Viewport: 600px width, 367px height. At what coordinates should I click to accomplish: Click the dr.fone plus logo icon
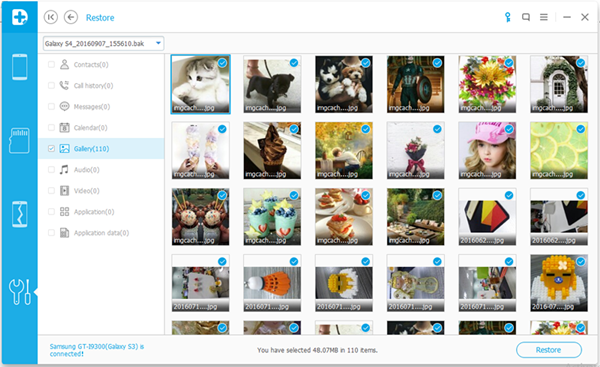[20, 17]
